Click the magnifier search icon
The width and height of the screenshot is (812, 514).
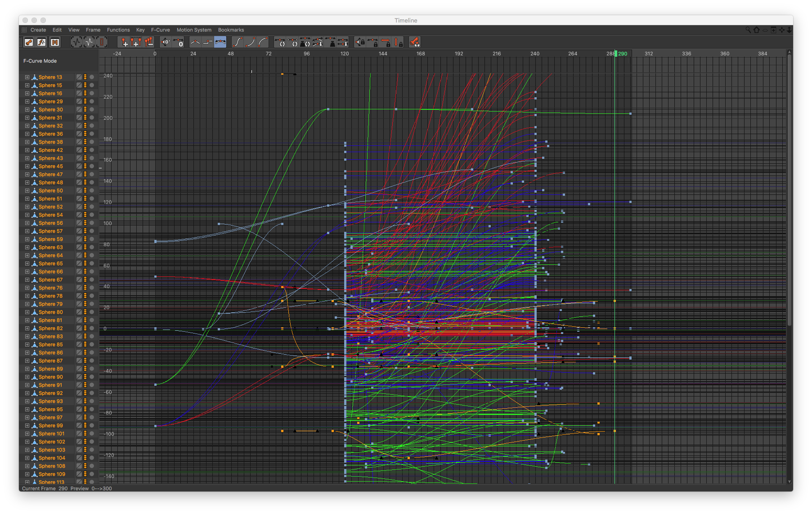pos(748,30)
